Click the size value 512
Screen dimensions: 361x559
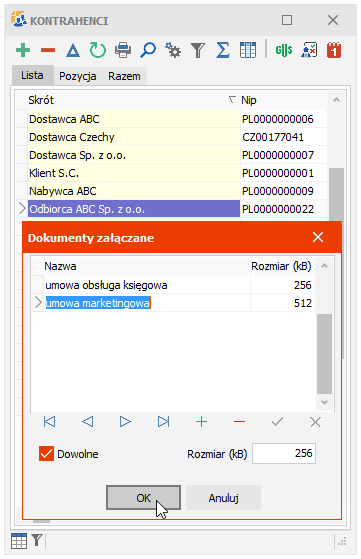[303, 303]
